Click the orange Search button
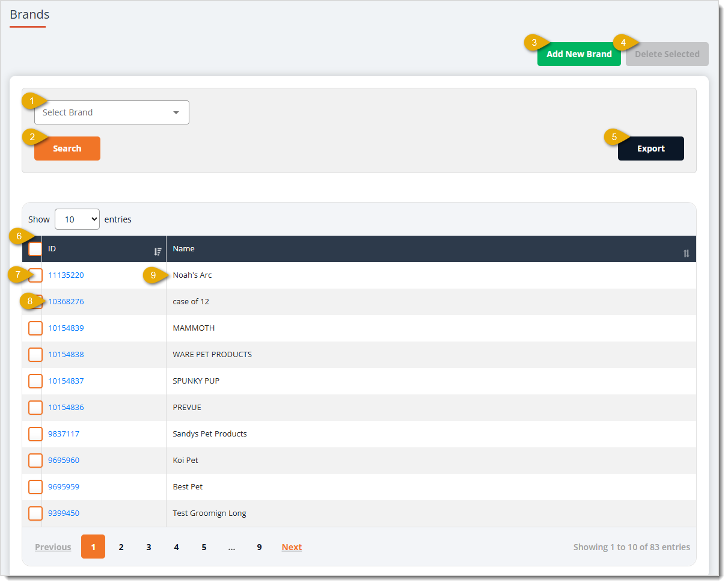 coord(67,149)
